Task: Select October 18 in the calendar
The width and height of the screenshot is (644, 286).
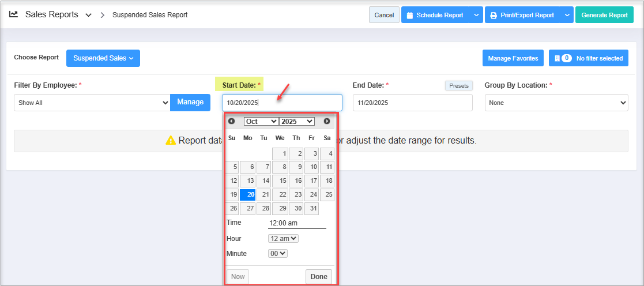Action: click(x=327, y=181)
